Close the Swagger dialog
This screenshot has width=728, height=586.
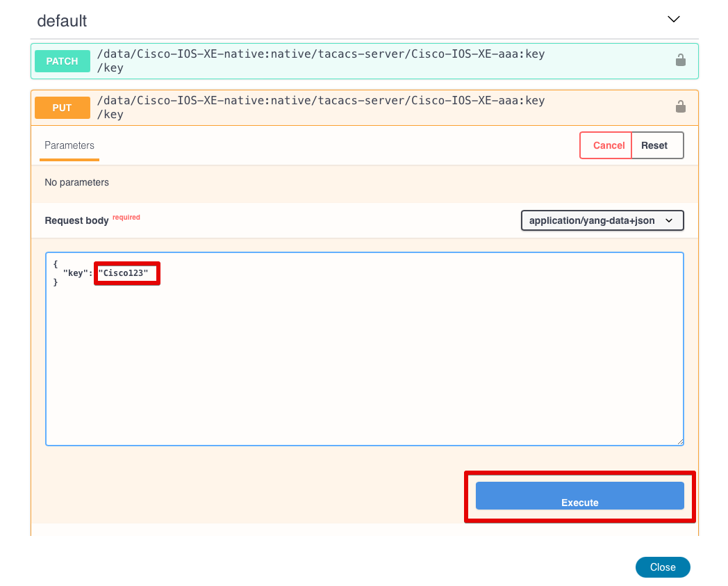[662, 567]
